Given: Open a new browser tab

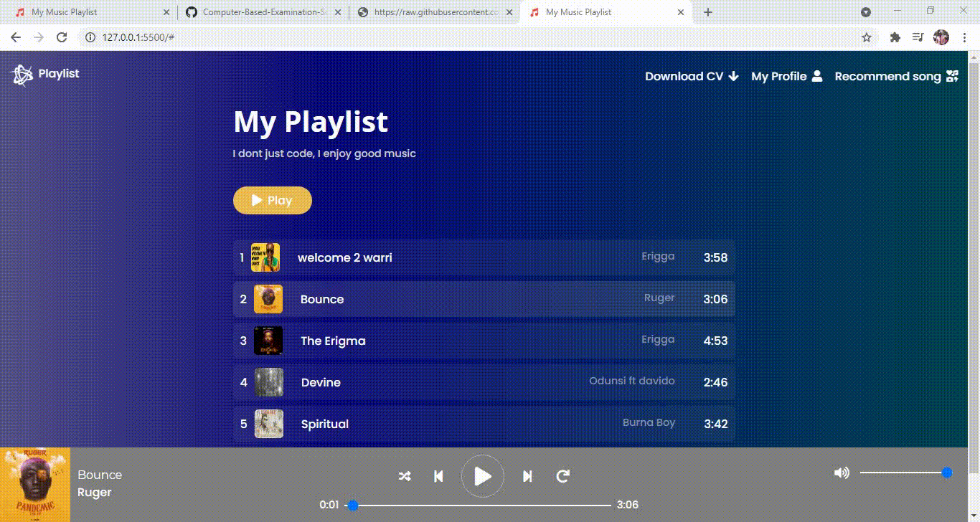Looking at the screenshot, I should click(708, 12).
